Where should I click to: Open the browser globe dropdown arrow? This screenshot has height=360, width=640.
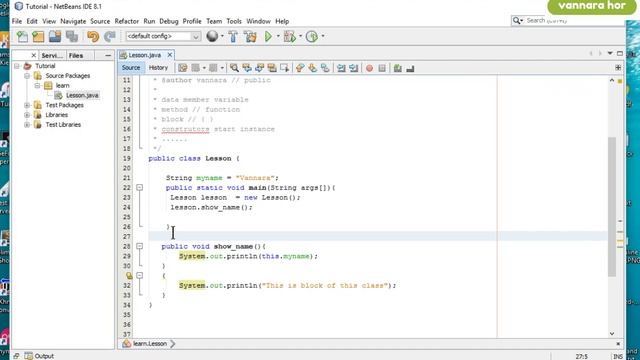pos(222,36)
